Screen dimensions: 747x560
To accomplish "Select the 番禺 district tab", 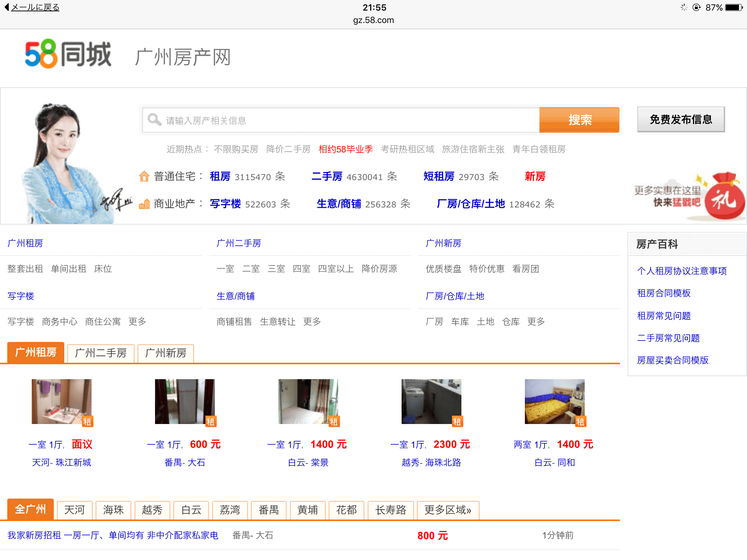I will pos(268,510).
